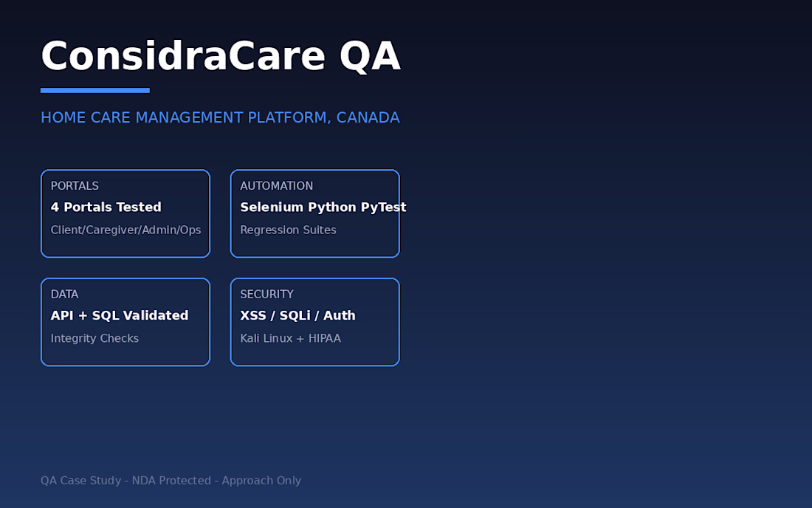The width and height of the screenshot is (812, 508).
Task: Click the Regression Suites text
Action: click(289, 230)
